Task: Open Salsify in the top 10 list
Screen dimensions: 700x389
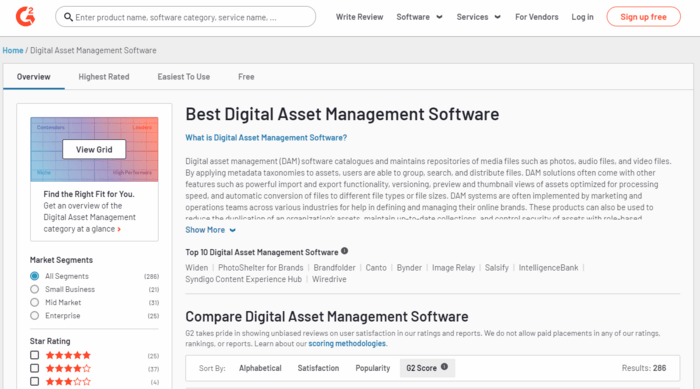Action: pyautogui.click(x=496, y=268)
